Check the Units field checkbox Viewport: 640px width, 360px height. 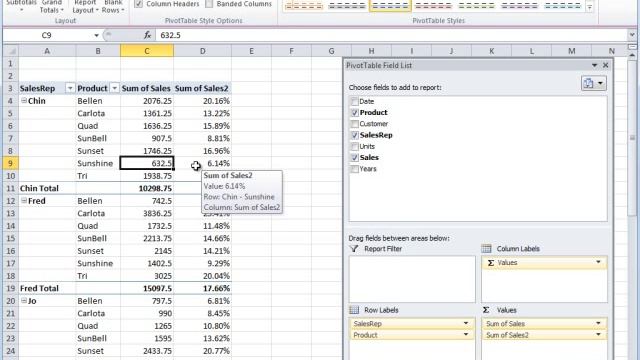(355, 146)
